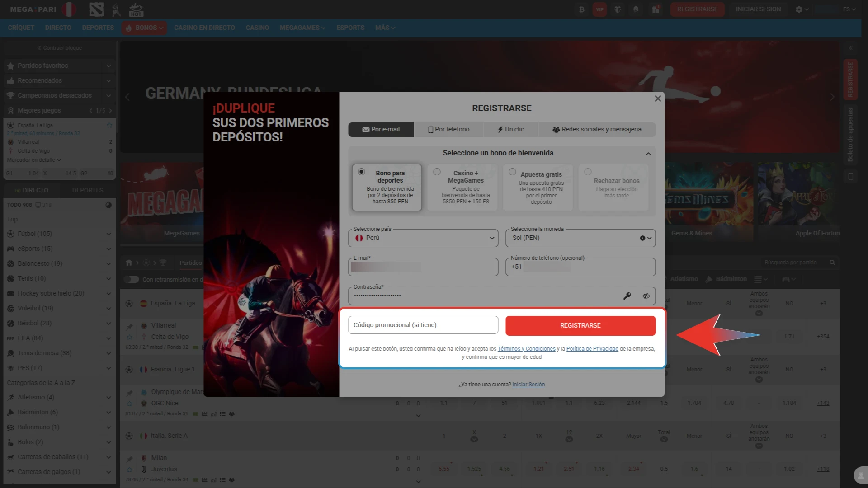The image size is (868, 488).
Task: Collapse the welcome bonus section chevron
Action: (648, 154)
